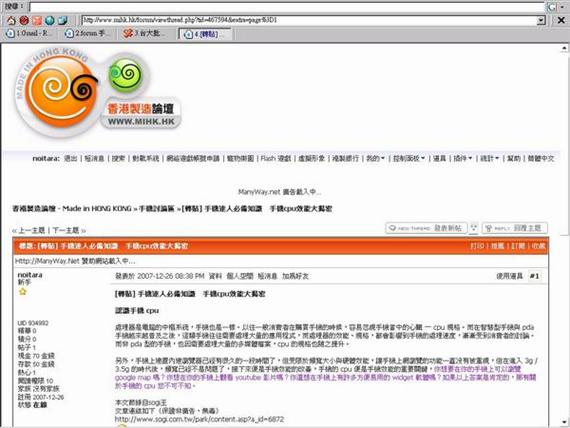This screenshot has width=570, height=428.
Task: Click in the top search input field
Action: 286,7
